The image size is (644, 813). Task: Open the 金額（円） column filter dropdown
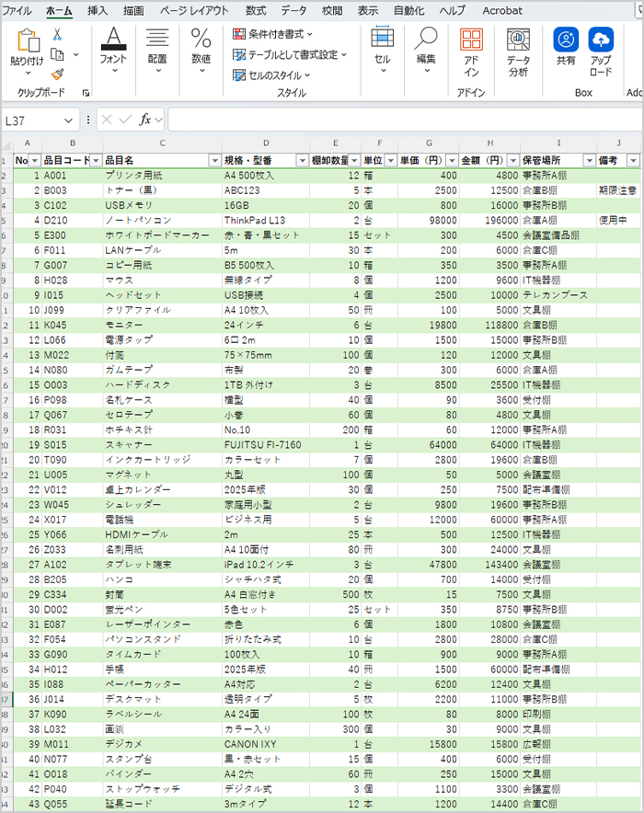(x=513, y=161)
